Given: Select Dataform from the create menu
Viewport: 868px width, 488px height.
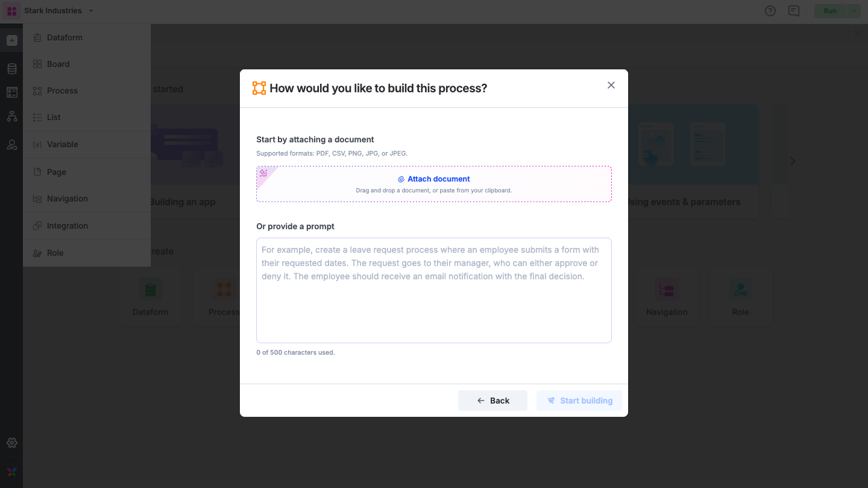Looking at the screenshot, I should pyautogui.click(x=64, y=37).
